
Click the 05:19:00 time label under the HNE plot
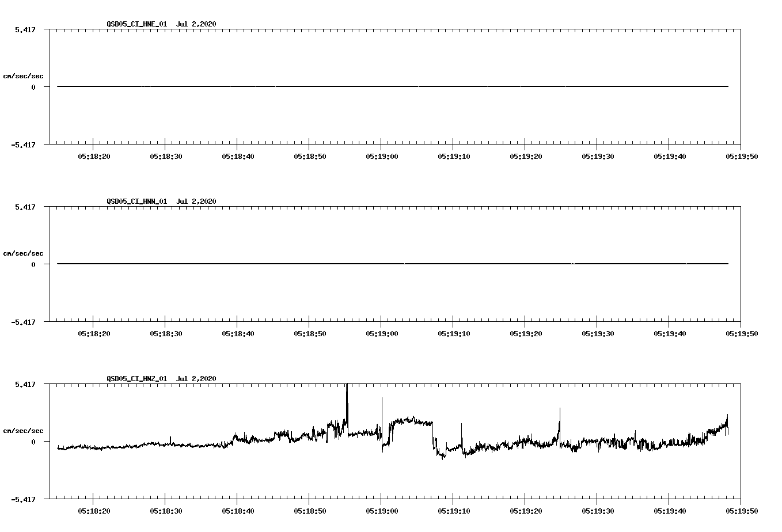coord(381,156)
